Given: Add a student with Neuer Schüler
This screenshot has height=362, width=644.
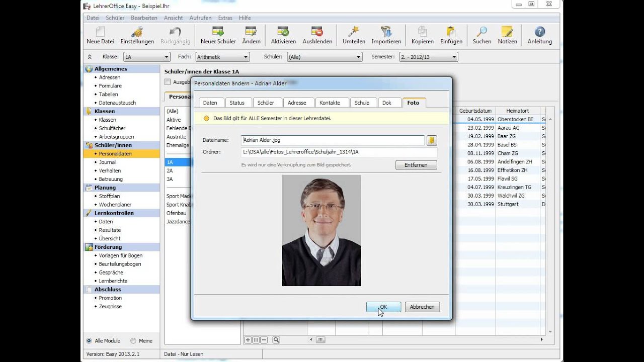Looking at the screenshot, I should coord(218,35).
